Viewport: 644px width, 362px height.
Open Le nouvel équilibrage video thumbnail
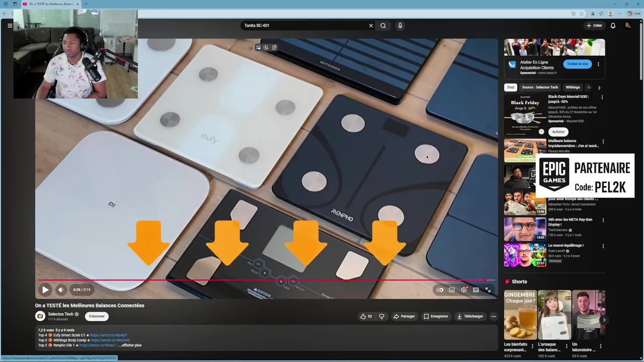[525, 255]
